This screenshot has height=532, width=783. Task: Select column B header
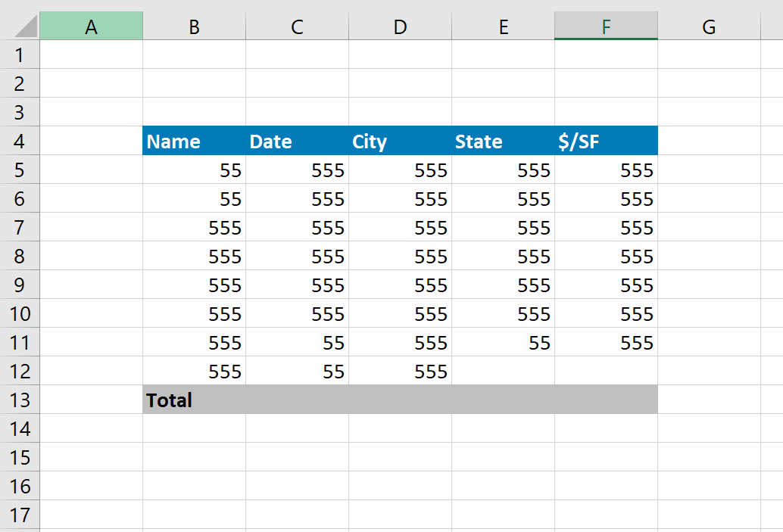coord(194,26)
